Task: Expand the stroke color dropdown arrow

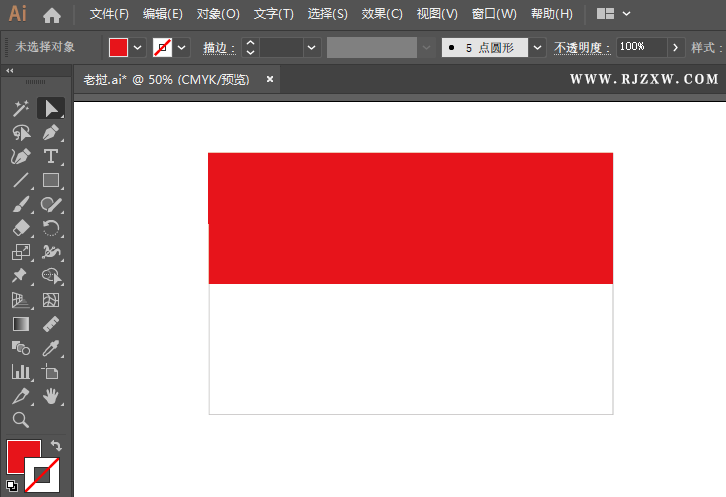Action: [182, 47]
